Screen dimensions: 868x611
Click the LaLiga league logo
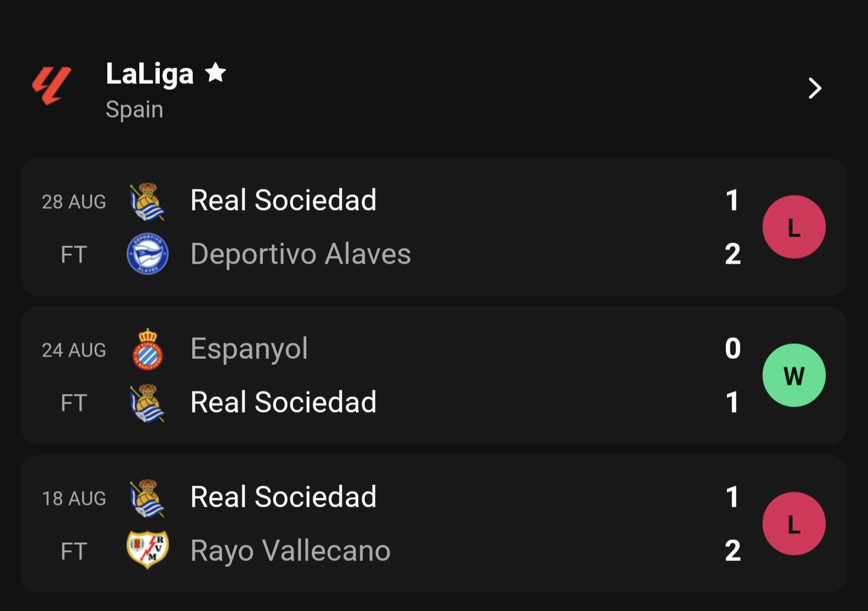[x=52, y=86]
